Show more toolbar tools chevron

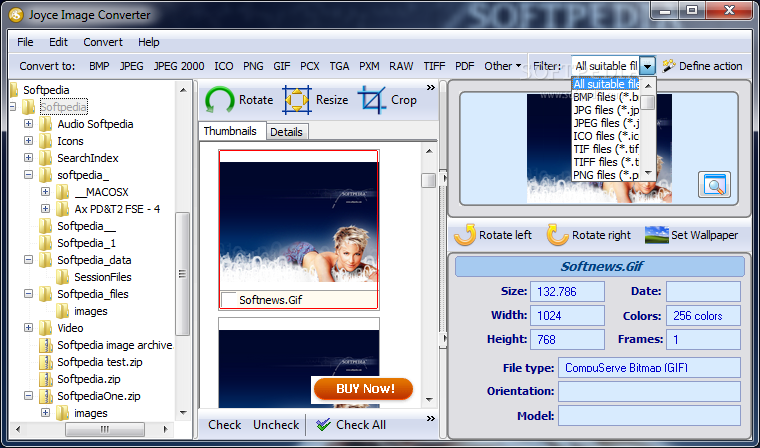tap(431, 88)
